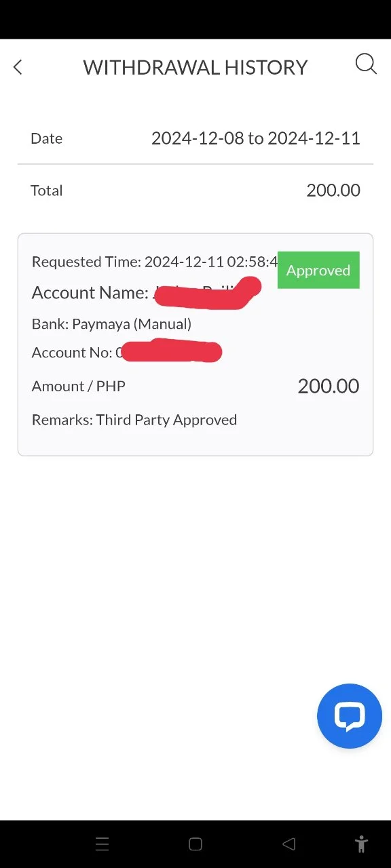Tap the back arrow icon
The width and height of the screenshot is (391, 868).
click(x=18, y=67)
